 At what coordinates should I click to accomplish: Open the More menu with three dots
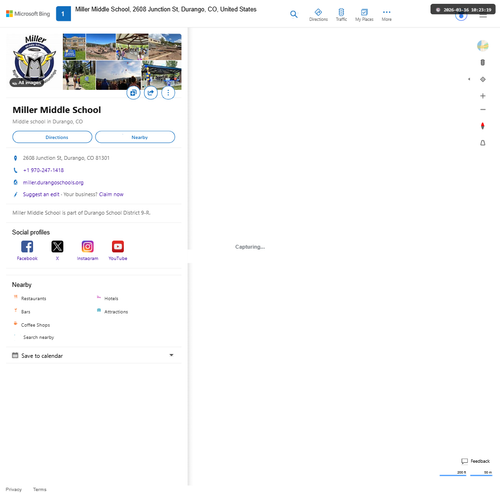point(386,15)
